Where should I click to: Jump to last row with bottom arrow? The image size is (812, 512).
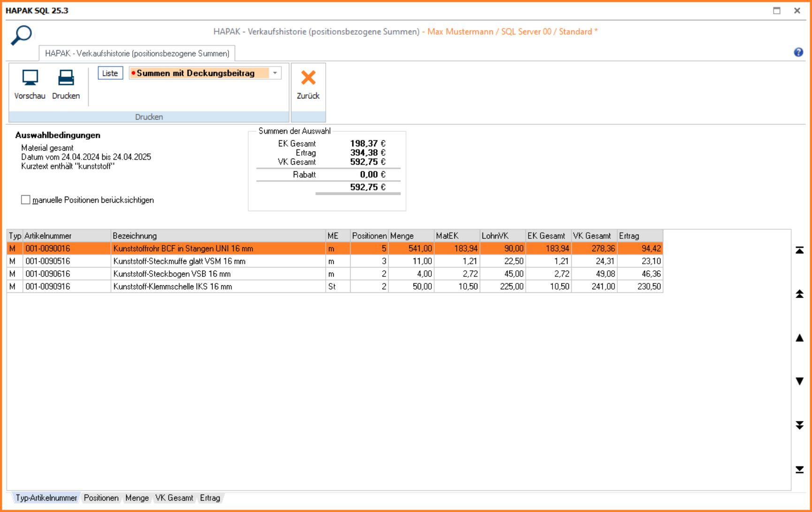799,469
